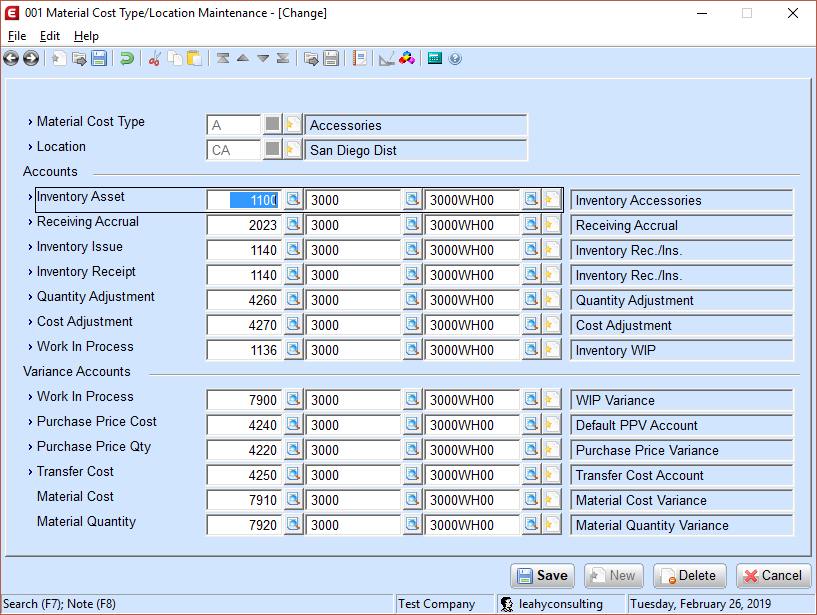Click the Help question mark icon
This screenshot has width=817, height=615.
click(x=455, y=58)
